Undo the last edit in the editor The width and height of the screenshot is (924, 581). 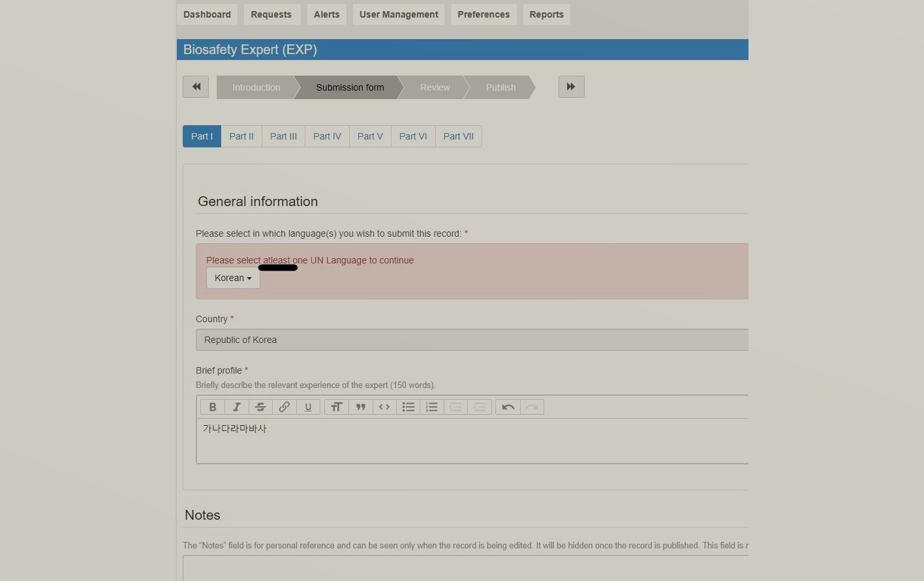(508, 407)
